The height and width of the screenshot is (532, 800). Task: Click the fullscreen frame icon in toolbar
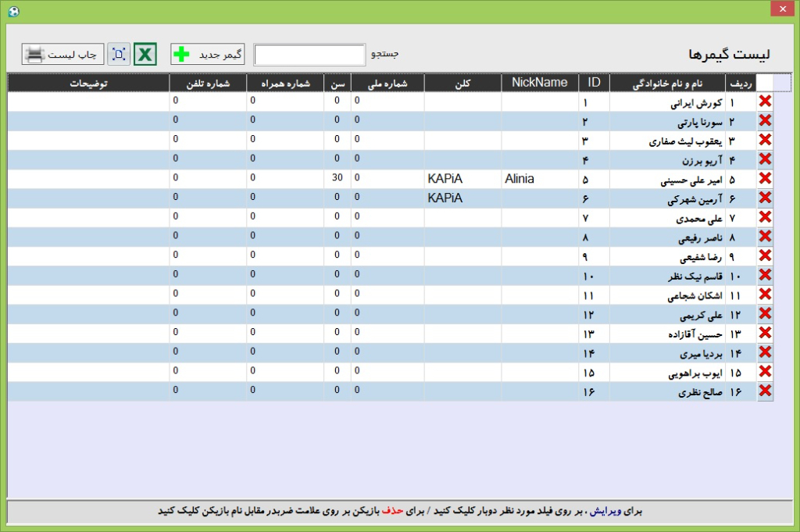pyautogui.click(x=119, y=55)
